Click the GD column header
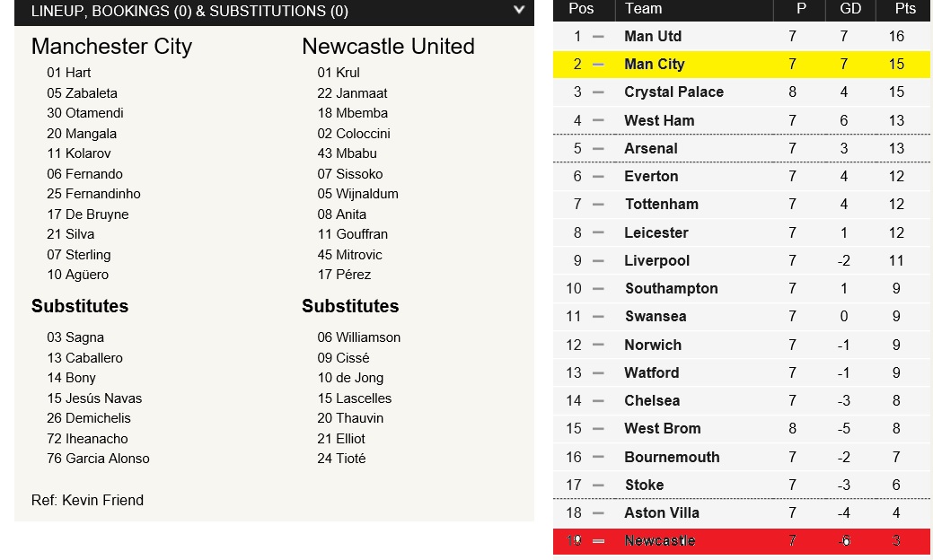Screen dimensions: 933x560 tap(849, 9)
